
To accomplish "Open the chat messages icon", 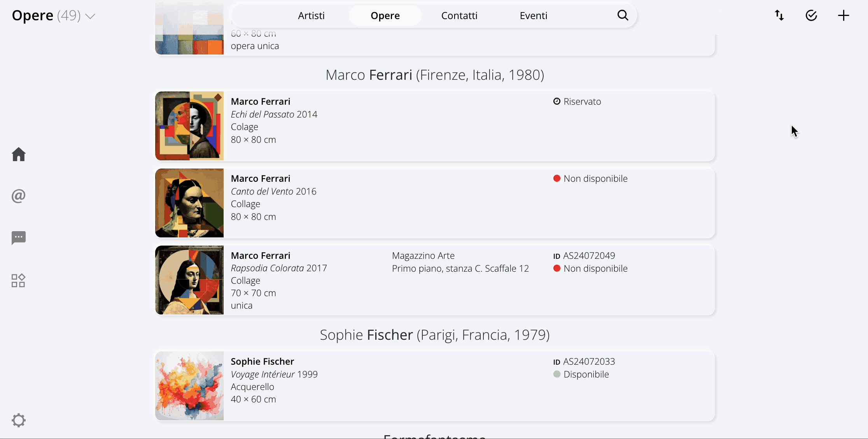I will pyautogui.click(x=19, y=237).
